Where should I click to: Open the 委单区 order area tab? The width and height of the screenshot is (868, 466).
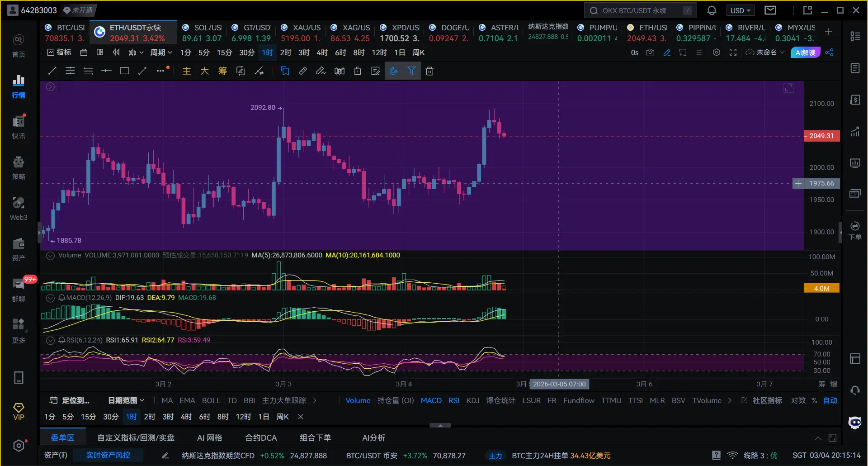tap(62, 437)
